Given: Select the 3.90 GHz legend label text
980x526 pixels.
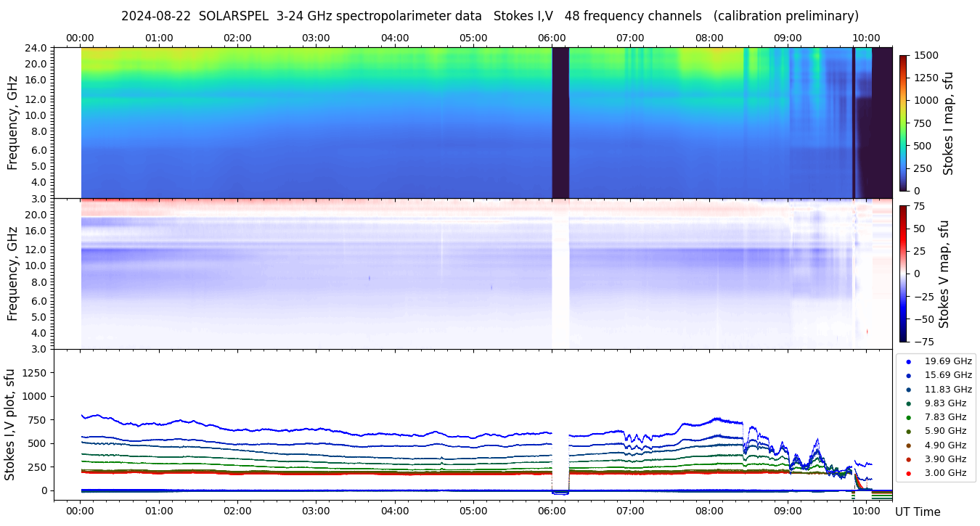Looking at the screenshot, I should (945, 459).
